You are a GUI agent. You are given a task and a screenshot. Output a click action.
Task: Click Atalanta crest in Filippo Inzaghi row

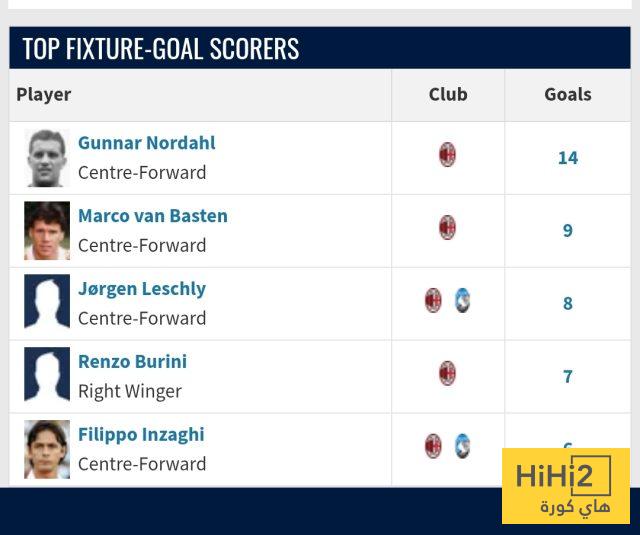462,446
